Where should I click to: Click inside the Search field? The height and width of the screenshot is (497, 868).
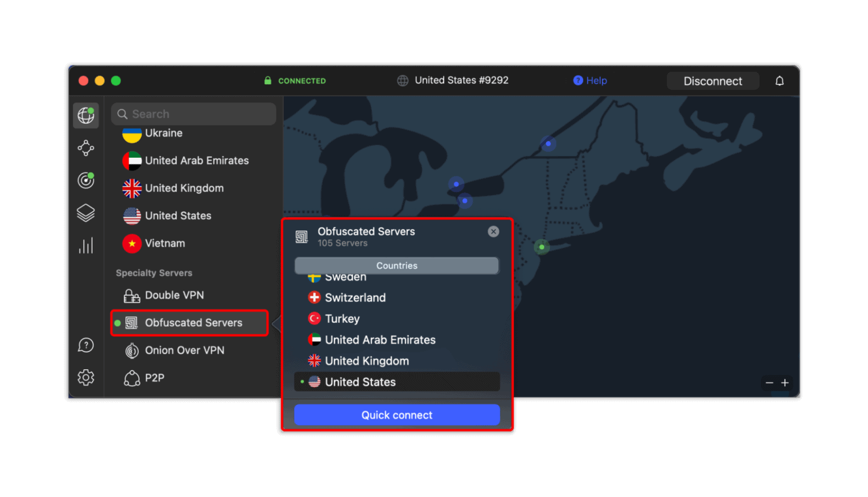[x=194, y=114]
